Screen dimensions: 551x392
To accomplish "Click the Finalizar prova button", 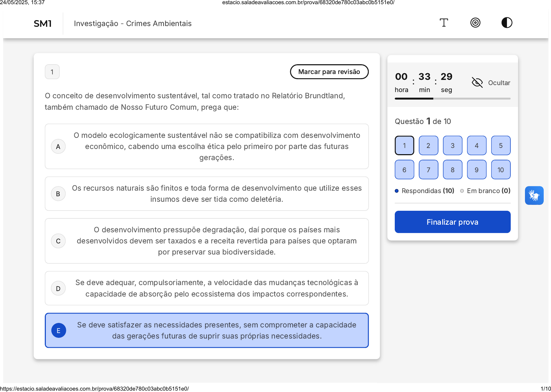I will point(452,222).
